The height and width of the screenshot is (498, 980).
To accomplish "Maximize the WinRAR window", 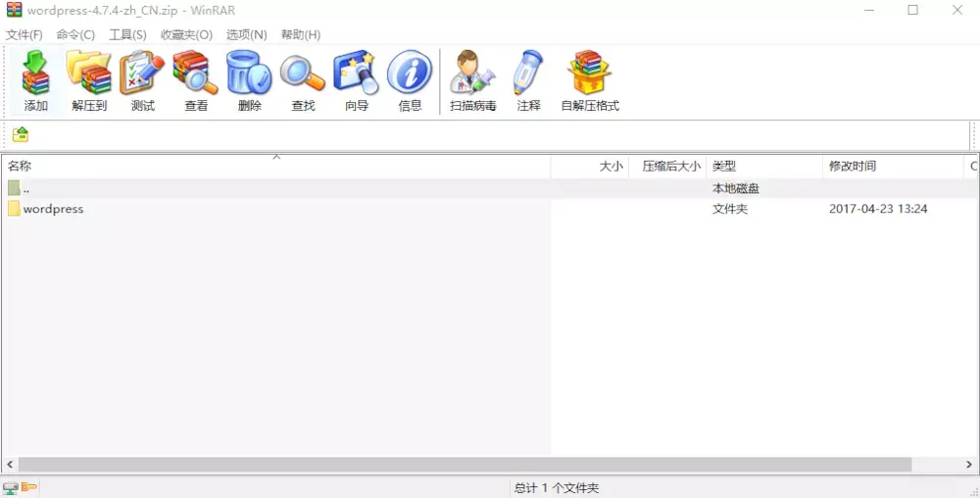I will coord(913,10).
